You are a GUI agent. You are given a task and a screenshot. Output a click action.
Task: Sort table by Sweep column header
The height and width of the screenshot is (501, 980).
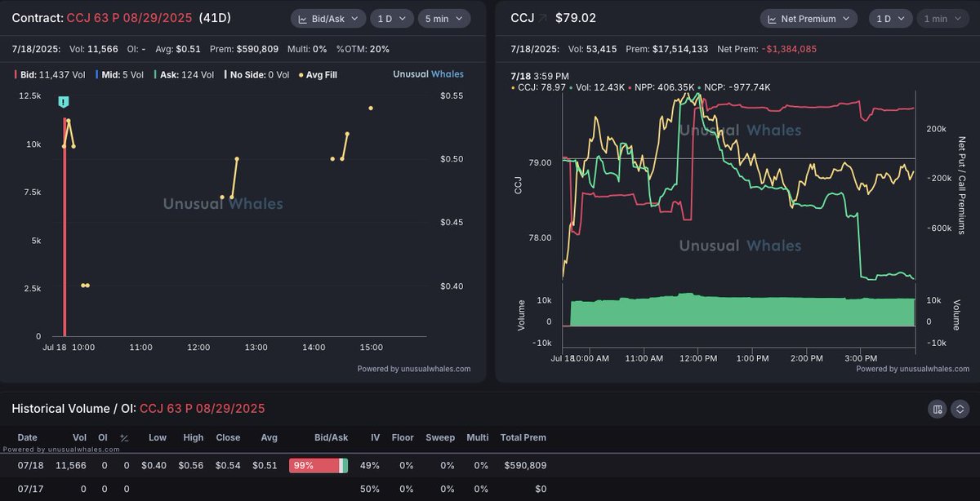[x=440, y=437]
